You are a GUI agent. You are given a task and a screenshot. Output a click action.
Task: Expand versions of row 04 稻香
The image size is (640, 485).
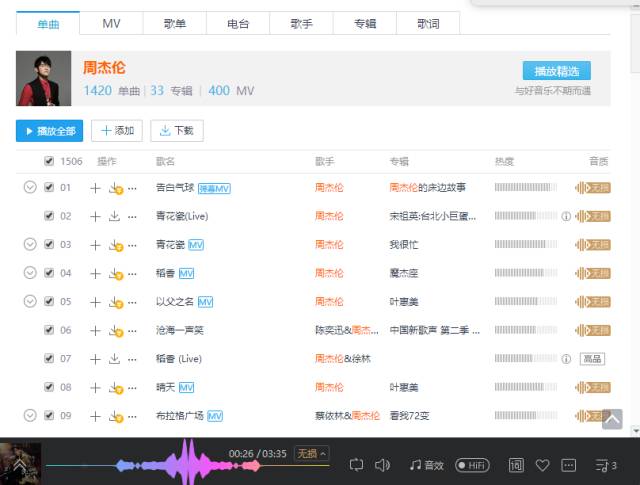30,273
